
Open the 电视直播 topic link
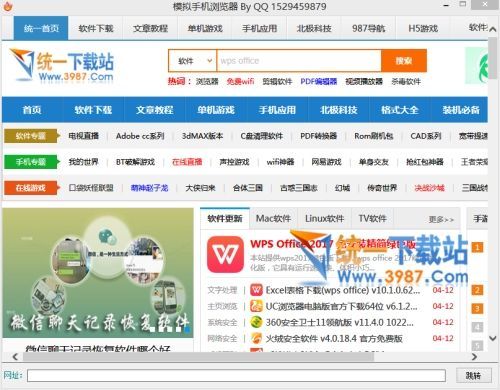[83, 136]
